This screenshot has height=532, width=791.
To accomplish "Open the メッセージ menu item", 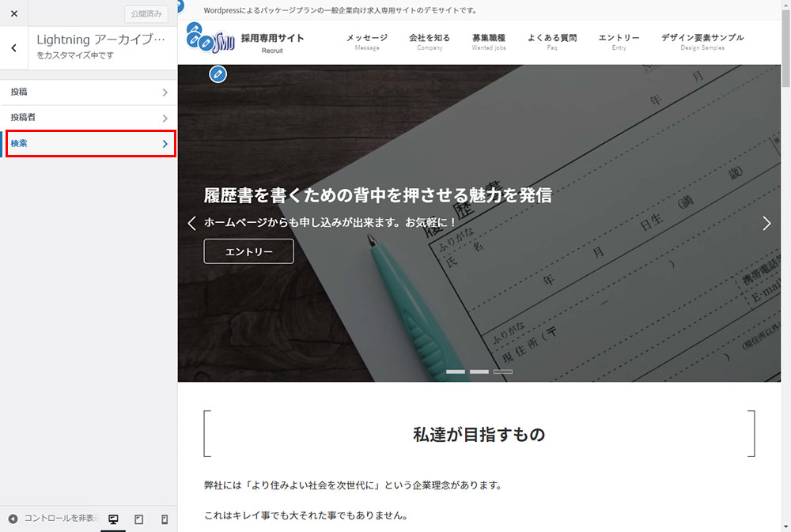I will (367, 41).
